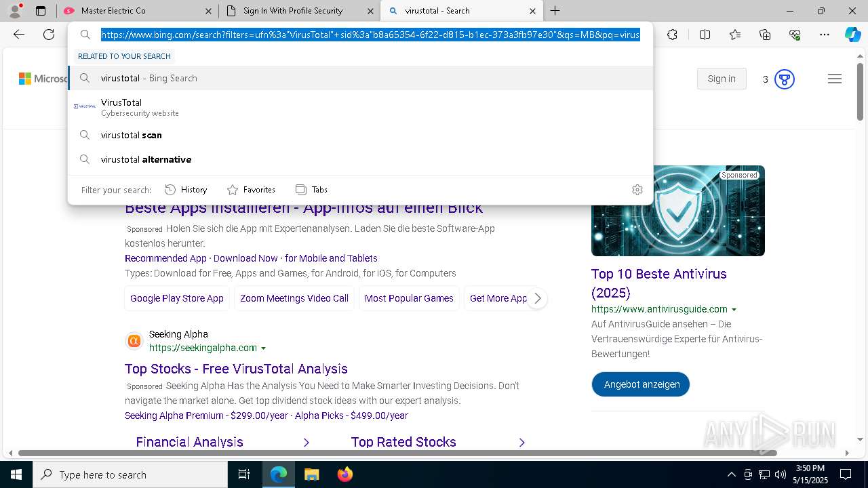Open the tab actions menu icon
868x488 pixels.
pyautogui.click(x=41, y=11)
